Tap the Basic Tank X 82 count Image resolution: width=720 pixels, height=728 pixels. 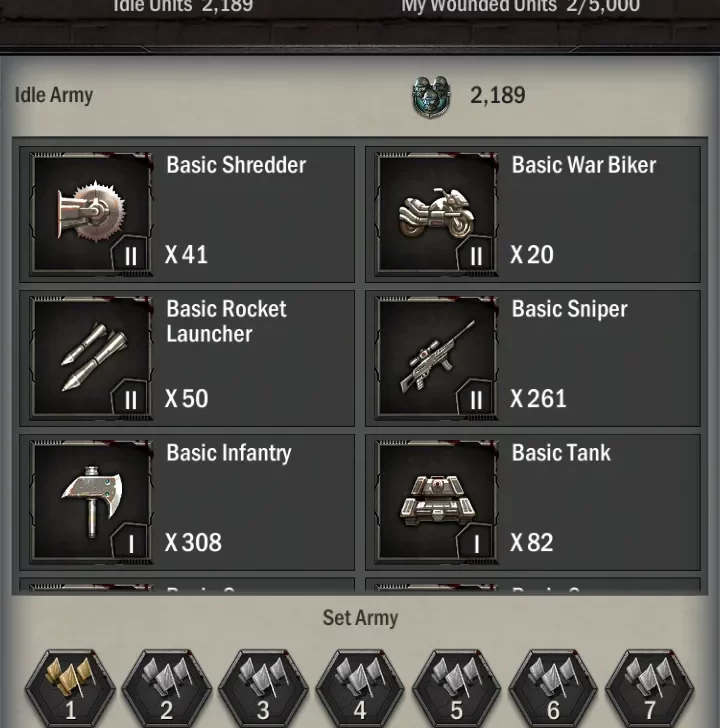coord(532,542)
